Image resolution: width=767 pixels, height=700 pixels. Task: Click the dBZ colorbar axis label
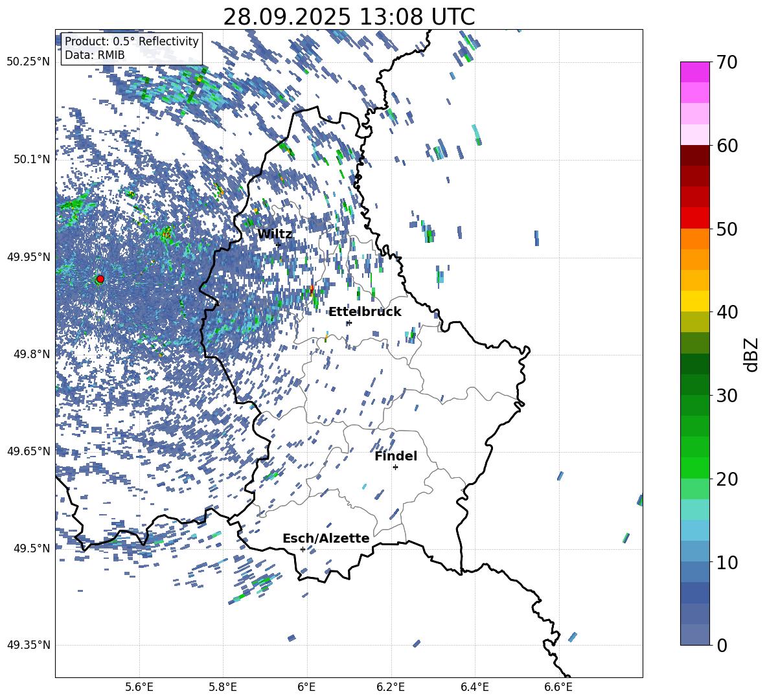[752, 354]
